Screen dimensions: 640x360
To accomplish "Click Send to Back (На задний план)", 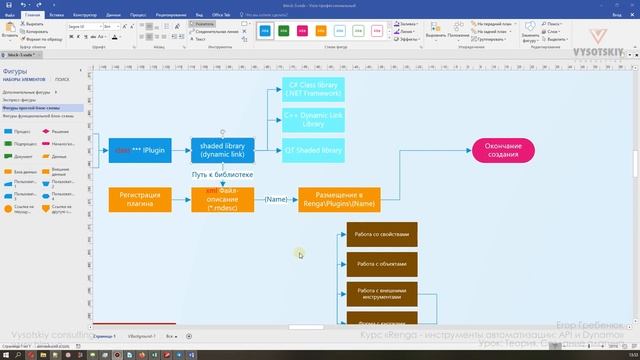I will pyautogui.click(x=490, y=31).
